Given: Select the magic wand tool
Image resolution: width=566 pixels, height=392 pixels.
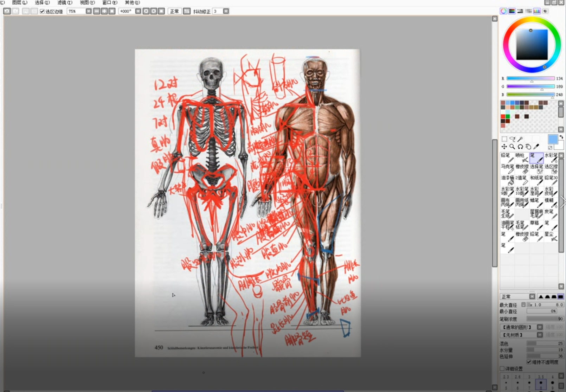Looking at the screenshot, I should click(x=520, y=139).
